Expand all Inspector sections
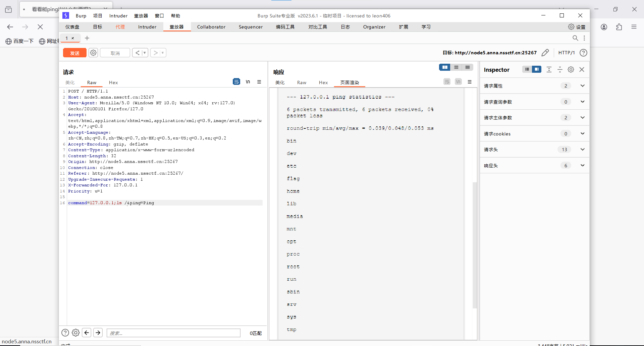 (549, 69)
